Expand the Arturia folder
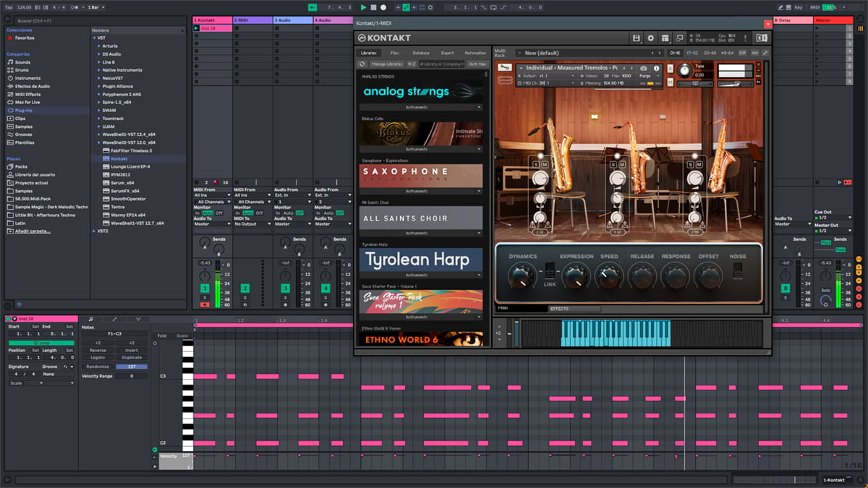 click(99, 46)
